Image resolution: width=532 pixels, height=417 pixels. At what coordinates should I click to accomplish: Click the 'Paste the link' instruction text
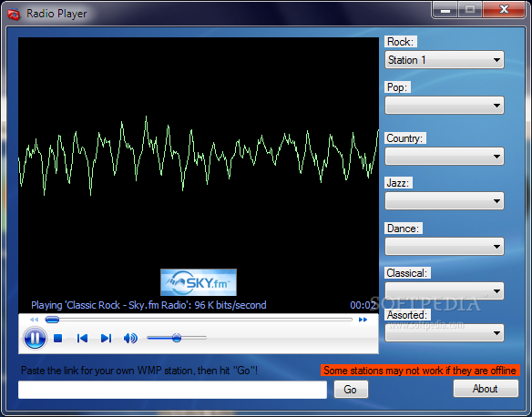point(139,371)
